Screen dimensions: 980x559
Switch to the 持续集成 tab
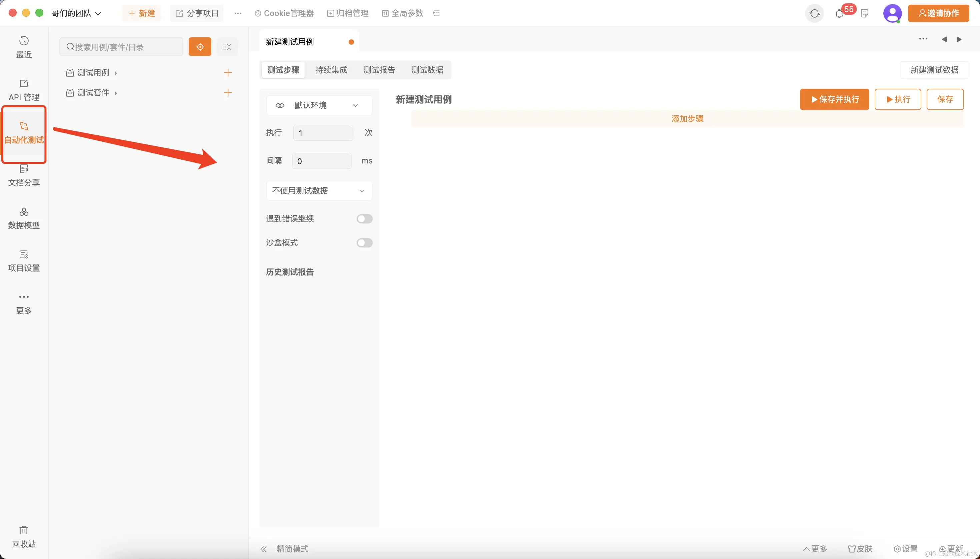point(331,70)
